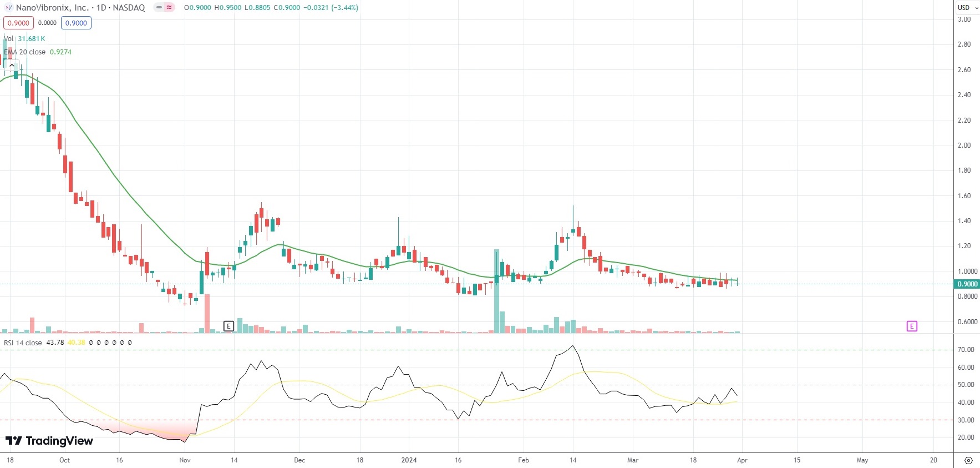Viewport: 980px width, 468px height.
Task: Click the 50.00 RSI axis label
Action: click(x=966, y=385)
